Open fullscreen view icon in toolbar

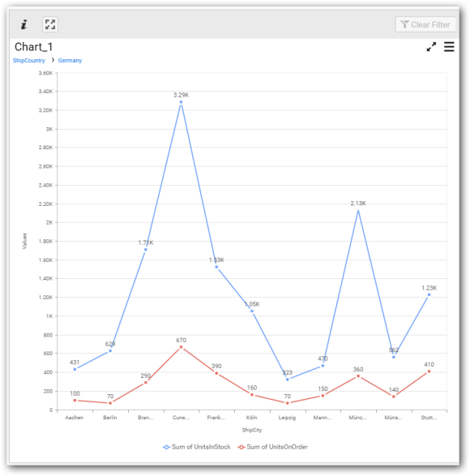pos(50,24)
